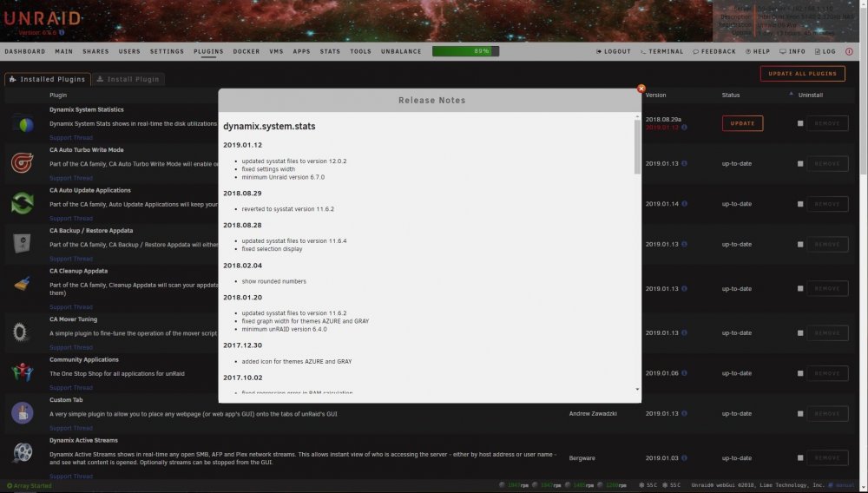
Task: Open the TOOLS menu item
Action: (x=360, y=51)
